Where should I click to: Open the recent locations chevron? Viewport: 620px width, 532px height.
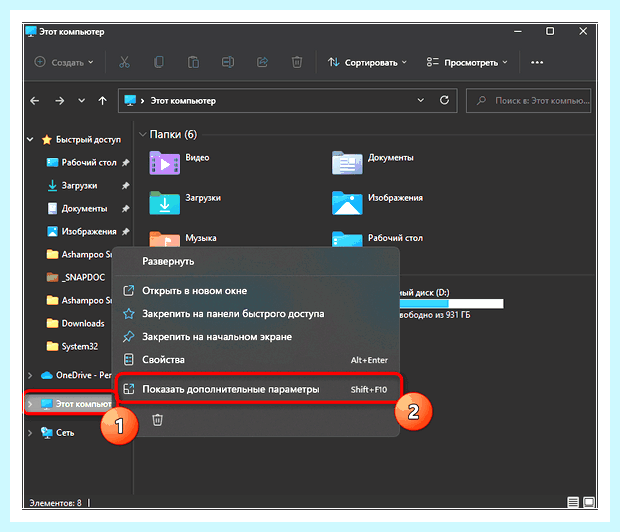point(81,101)
